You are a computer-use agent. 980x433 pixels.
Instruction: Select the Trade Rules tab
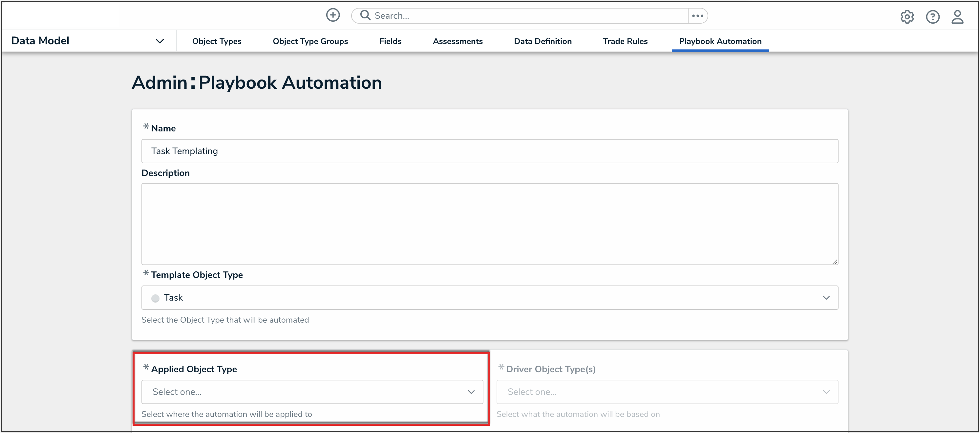tap(625, 41)
